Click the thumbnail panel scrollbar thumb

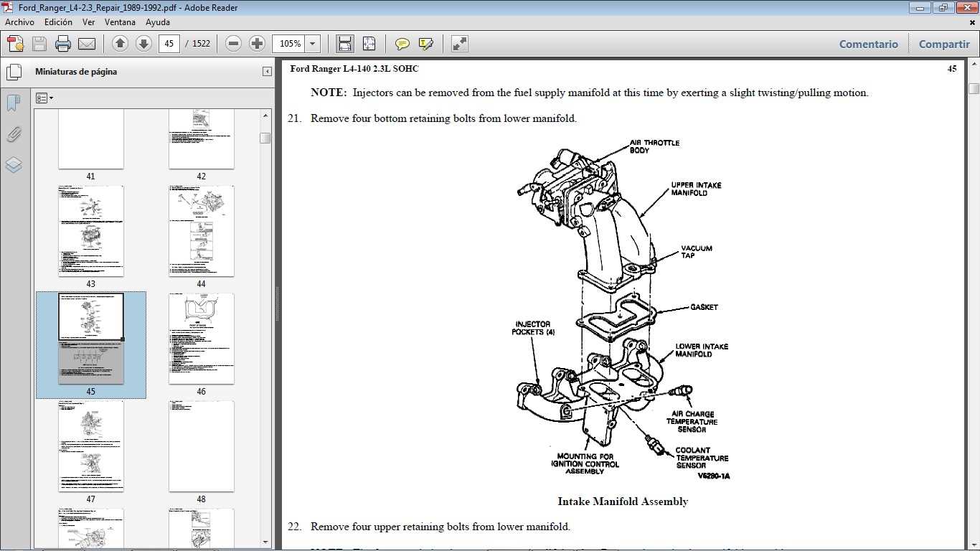tap(265, 138)
